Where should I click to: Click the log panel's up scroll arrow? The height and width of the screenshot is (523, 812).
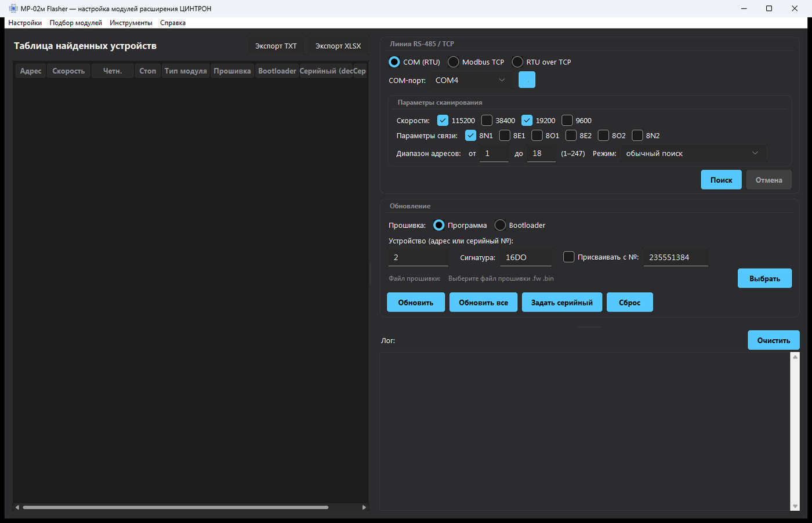click(795, 357)
